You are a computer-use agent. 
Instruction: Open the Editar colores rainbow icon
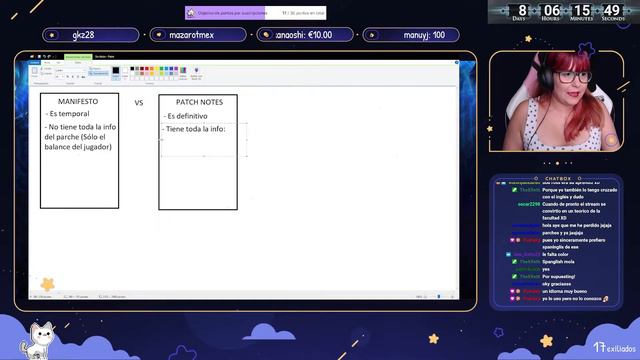[x=183, y=73]
